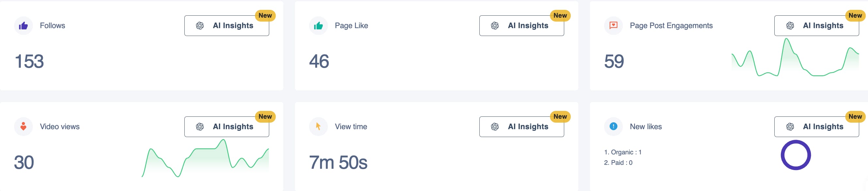Image resolution: width=868 pixels, height=191 pixels.
Task: Show AI Insights for Page Post Engagements
Action: coord(816,26)
